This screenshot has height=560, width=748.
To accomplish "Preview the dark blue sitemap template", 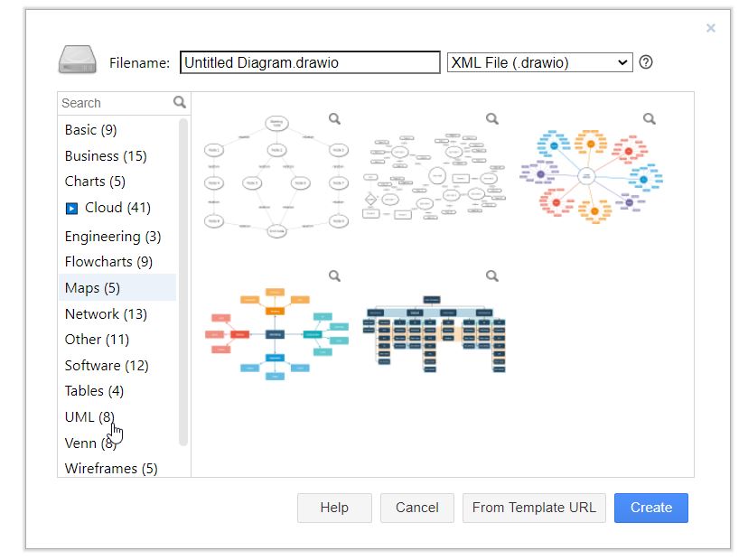I will click(492, 275).
